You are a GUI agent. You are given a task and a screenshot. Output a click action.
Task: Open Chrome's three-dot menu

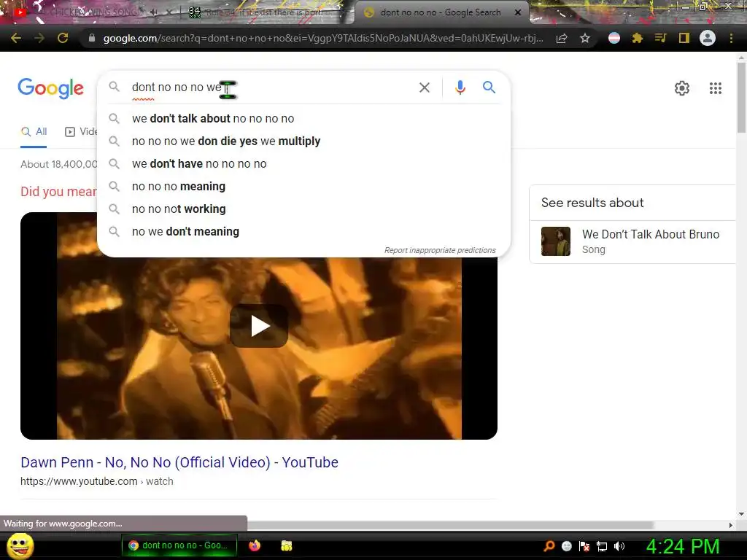(x=731, y=38)
